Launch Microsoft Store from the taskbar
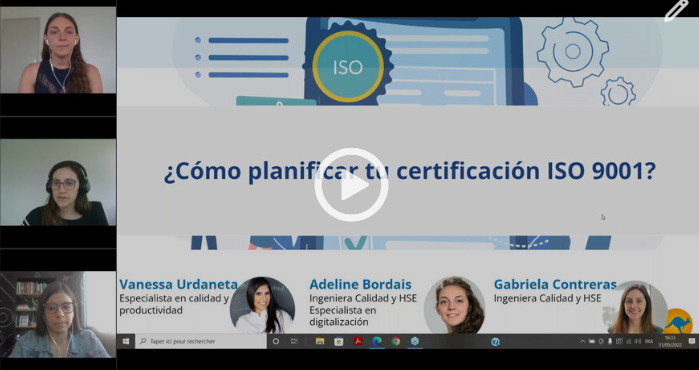Screen dimensions: 699x370 click(339, 341)
